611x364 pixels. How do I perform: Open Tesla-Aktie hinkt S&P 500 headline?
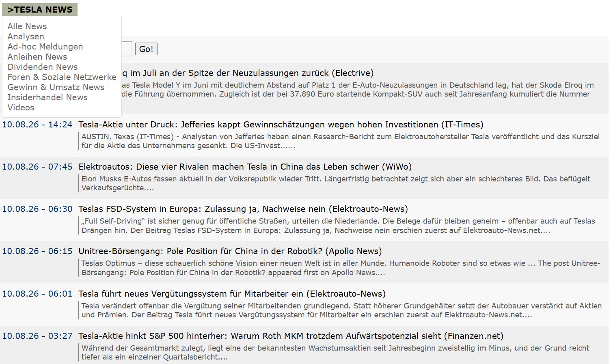tap(291, 336)
